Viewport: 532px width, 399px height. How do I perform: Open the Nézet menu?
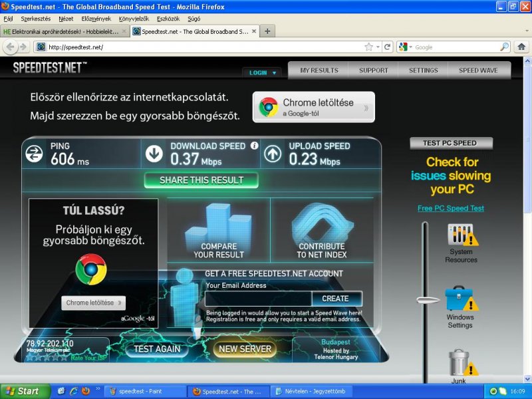point(66,19)
